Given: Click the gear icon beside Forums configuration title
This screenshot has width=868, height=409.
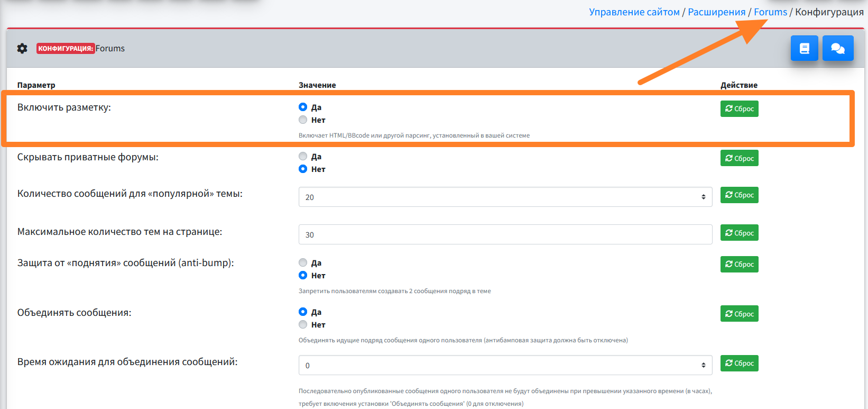Looking at the screenshot, I should 22,48.
